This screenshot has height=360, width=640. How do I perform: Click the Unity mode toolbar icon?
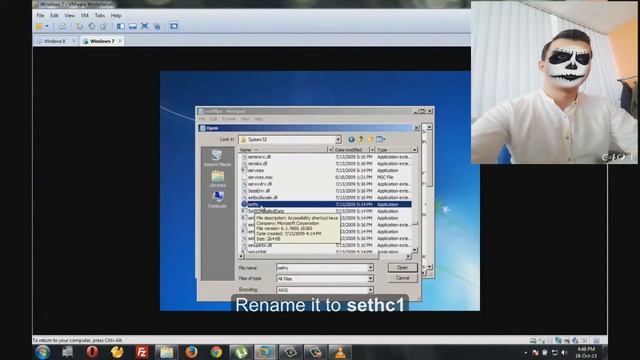(157, 26)
